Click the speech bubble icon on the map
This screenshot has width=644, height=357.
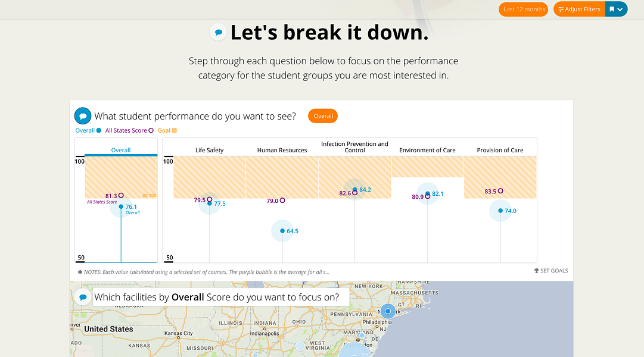click(83, 297)
